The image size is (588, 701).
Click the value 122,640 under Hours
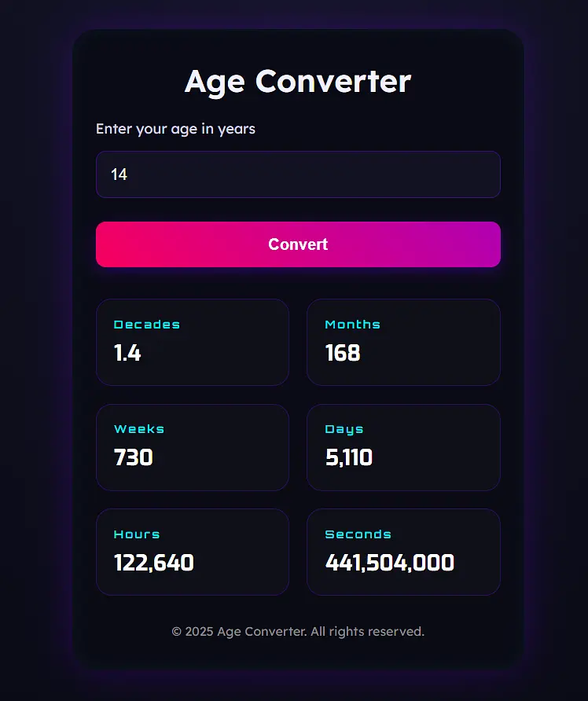(x=153, y=563)
